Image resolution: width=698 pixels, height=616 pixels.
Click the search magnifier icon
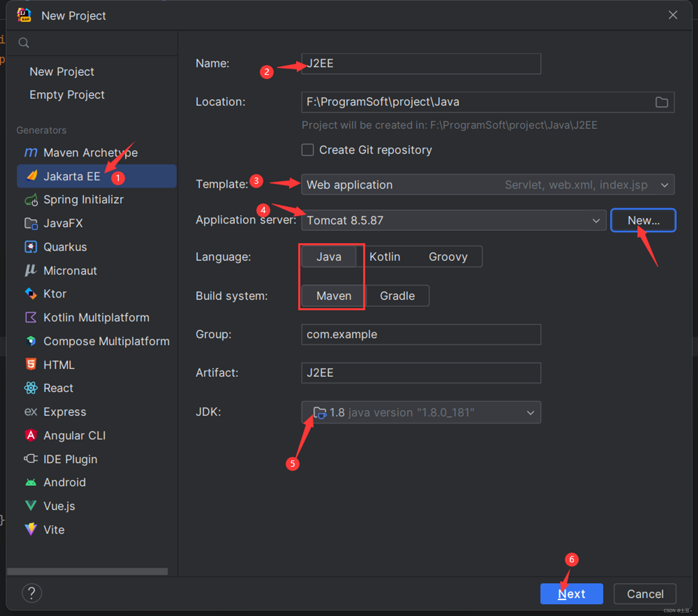pos(24,43)
